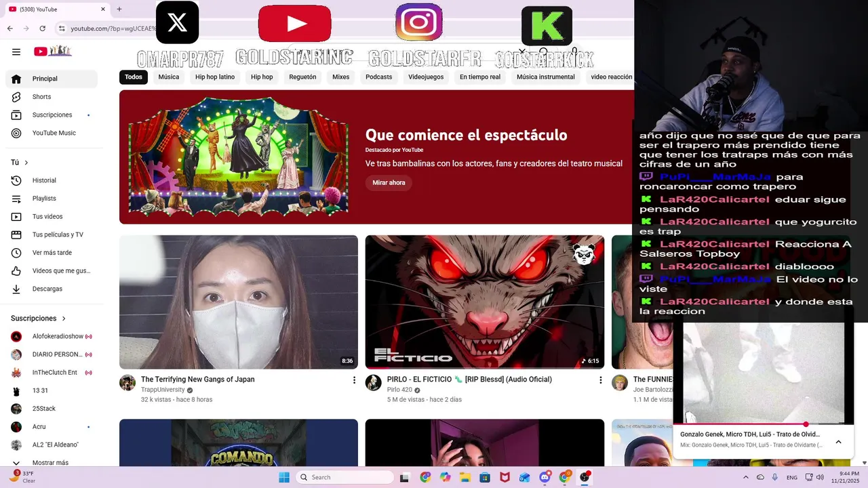Viewport: 868px width, 488px height.
Task: Select the Reguetón filter chip
Action: coord(302,77)
